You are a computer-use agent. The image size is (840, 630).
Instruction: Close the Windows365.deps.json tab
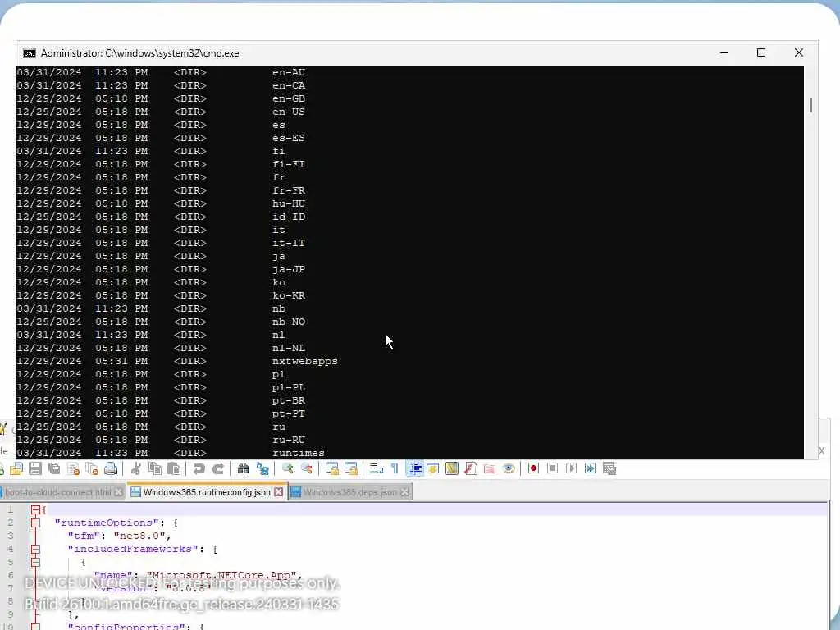405,492
